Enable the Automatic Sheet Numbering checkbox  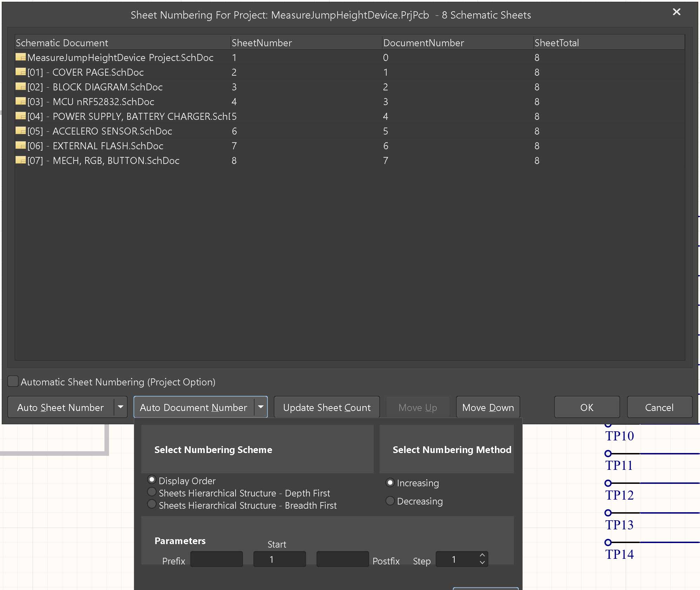(x=13, y=381)
